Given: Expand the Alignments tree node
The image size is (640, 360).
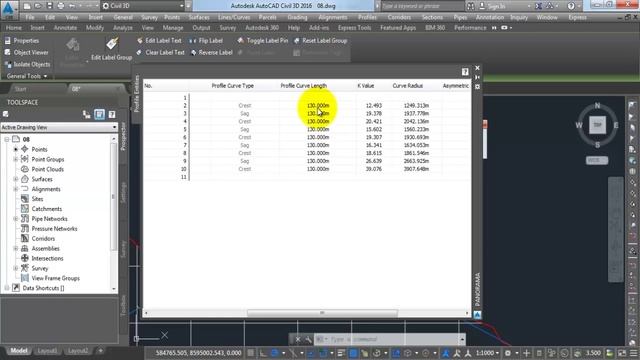Looking at the screenshot, I should pos(16,189).
